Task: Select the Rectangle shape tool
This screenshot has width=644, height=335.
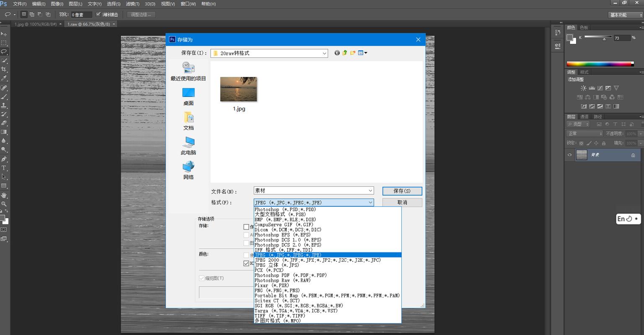Action: 4,186
